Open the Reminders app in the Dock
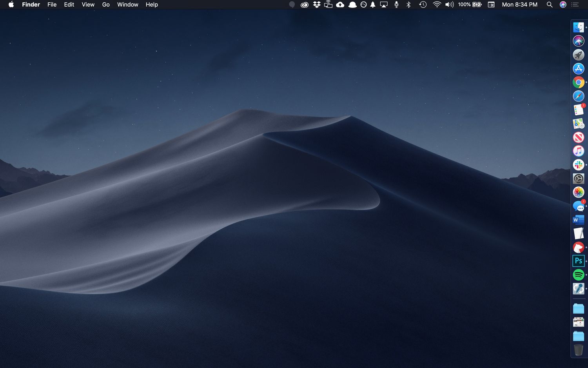Image resolution: width=588 pixels, height=368 pixels. click(578, 110)
